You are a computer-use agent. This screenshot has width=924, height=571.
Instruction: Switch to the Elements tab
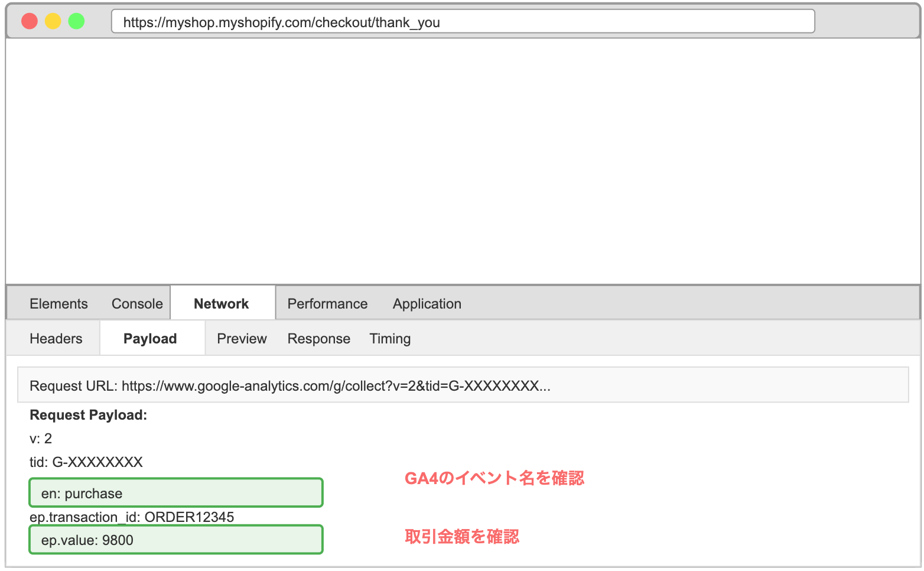coord(58,304)
